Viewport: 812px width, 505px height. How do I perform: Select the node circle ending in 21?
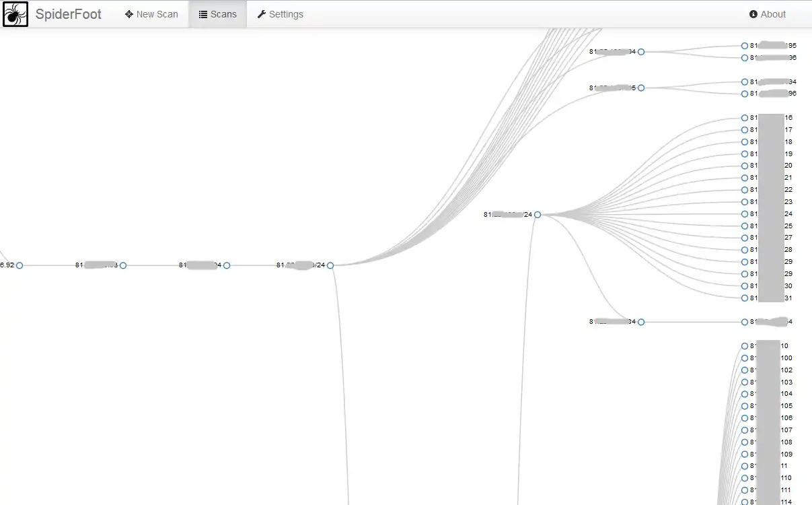pos(745,178)
